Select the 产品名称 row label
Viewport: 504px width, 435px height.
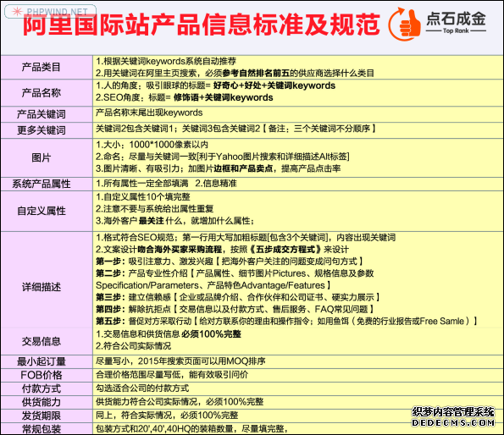(42, 93)
